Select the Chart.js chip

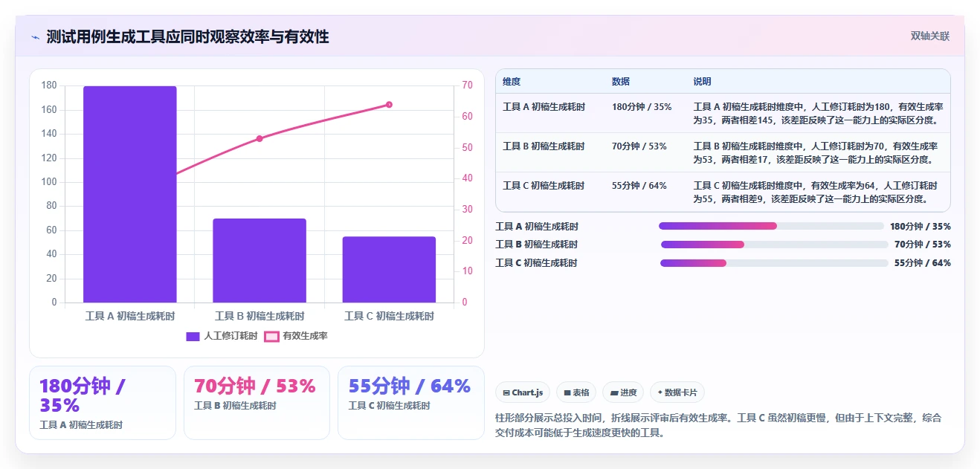tap(523, 392)
